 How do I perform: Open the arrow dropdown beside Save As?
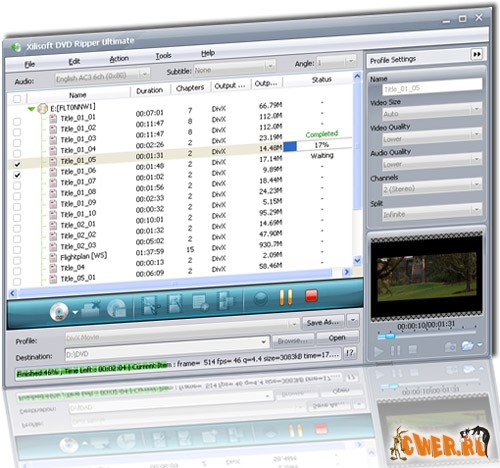353,321
